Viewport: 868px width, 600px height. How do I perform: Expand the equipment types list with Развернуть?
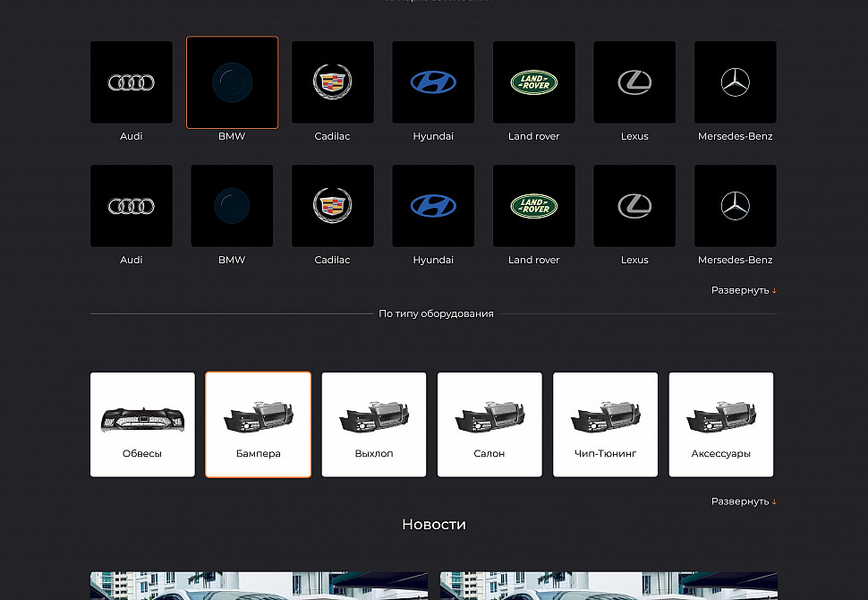point(743,501)
